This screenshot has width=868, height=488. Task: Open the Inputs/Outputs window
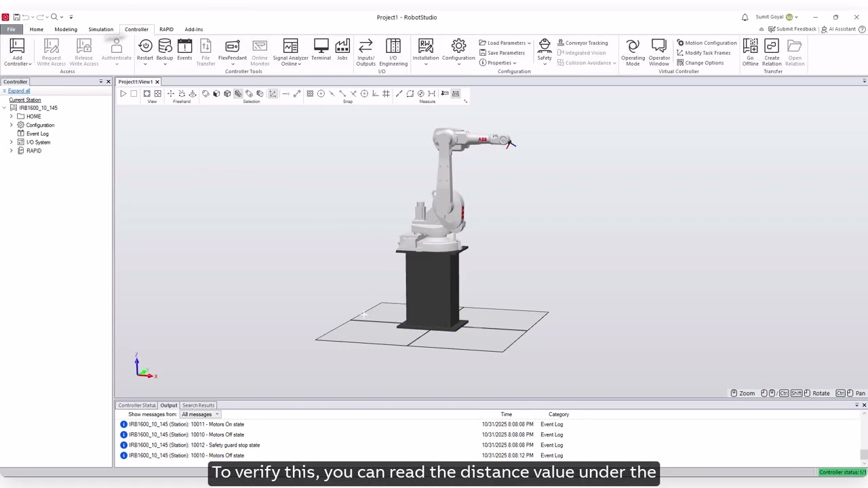[x=366, y=52]
